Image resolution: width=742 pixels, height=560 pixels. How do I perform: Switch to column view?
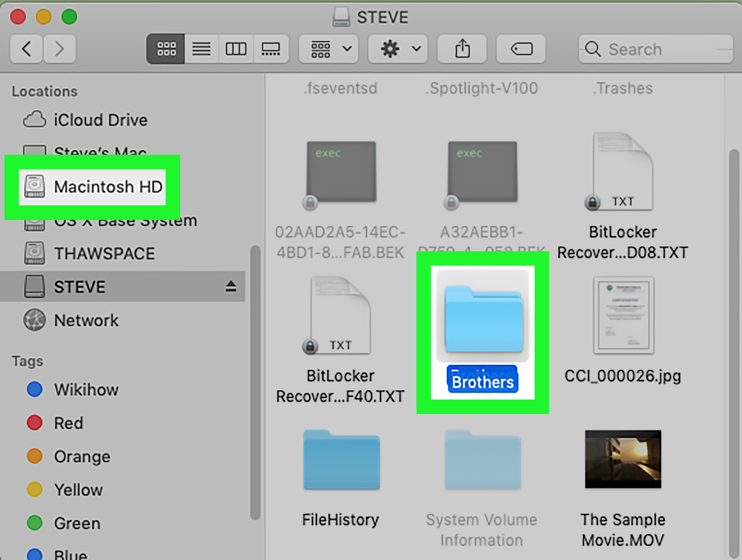point(236,49)
